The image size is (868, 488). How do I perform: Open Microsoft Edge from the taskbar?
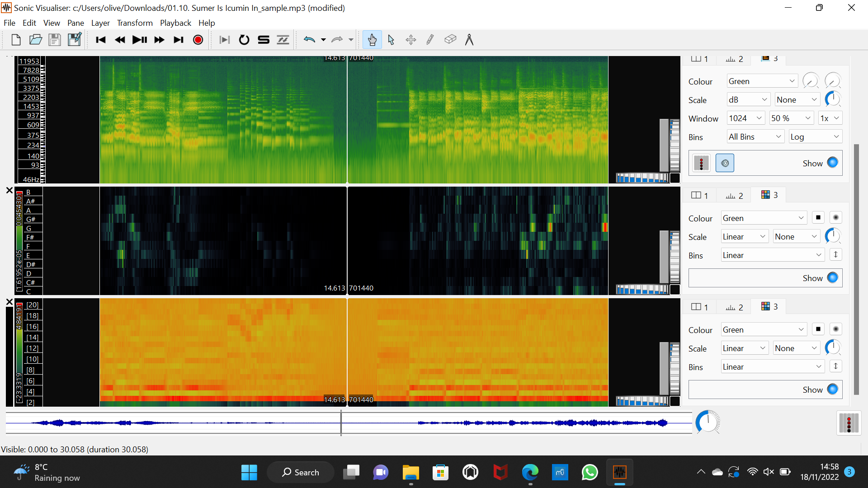530,473
